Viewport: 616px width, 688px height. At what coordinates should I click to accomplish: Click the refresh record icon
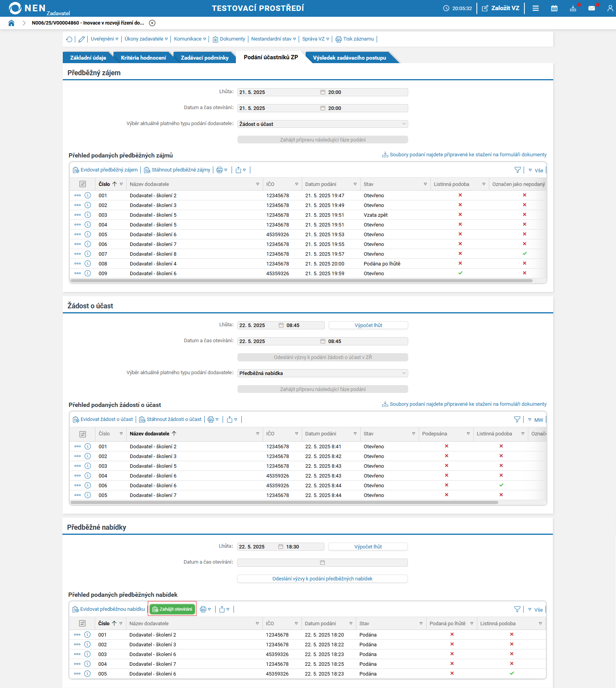click(x=69, y=39)
